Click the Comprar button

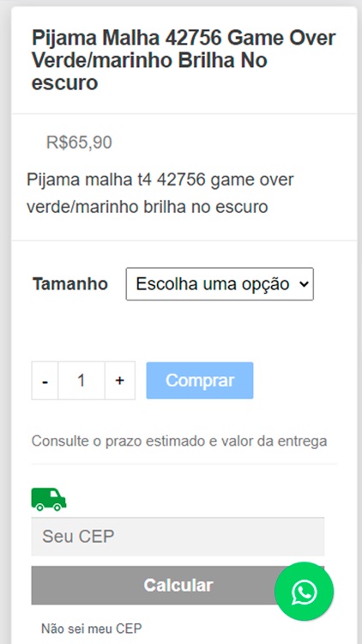[x=200, y=380]
